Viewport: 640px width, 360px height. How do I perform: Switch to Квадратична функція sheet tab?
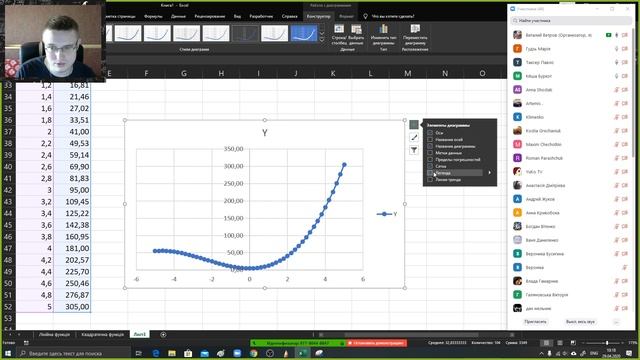[102, 335]
